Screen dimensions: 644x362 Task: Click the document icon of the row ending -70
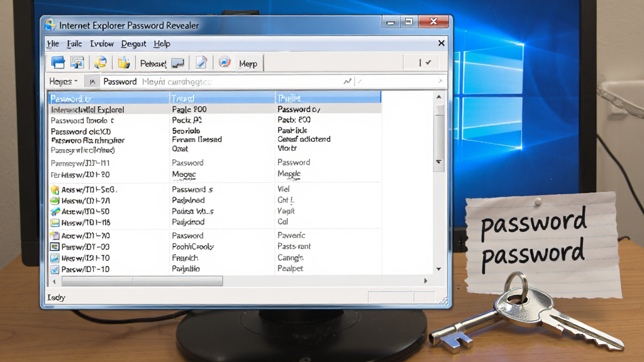pyautogui.click(x=55, y=236)
